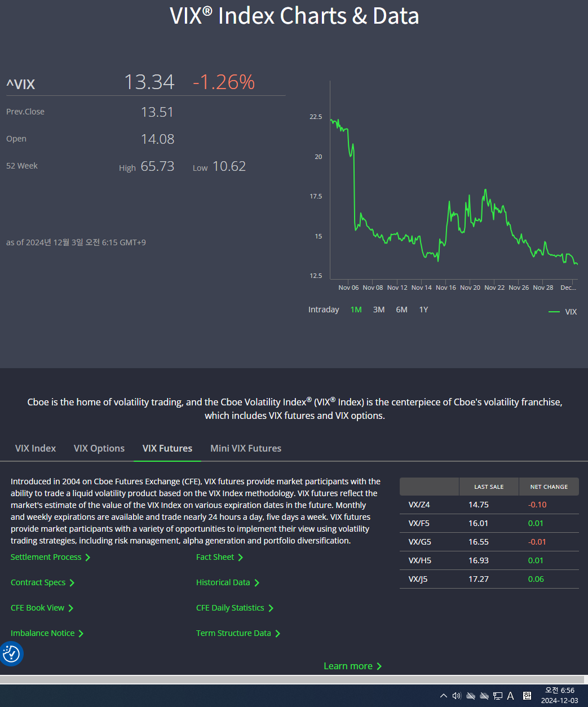Click the LAST SALE column header
588x707 pixels.
[489, 487]
